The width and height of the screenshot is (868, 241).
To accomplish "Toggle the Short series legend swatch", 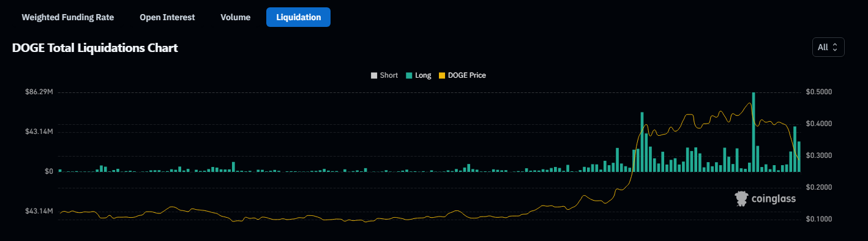I will (x=374, y=75).
